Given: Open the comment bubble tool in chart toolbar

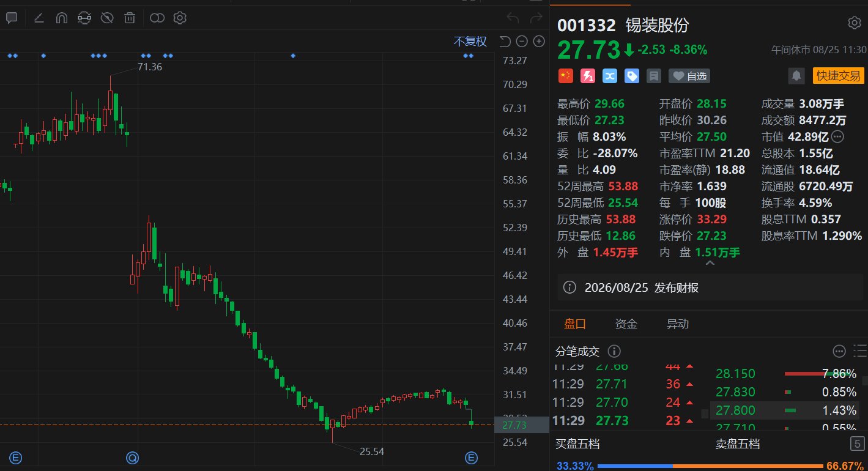Looking at the screenshot, I should pyautogui.click(x=12, y=18).
